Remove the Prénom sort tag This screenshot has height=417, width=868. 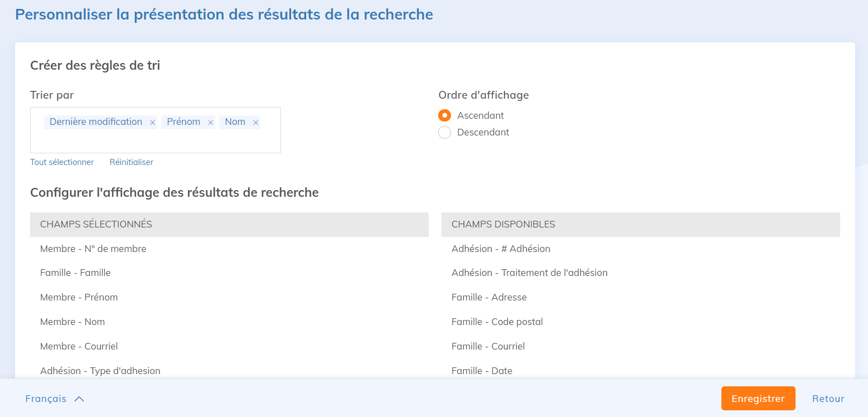[211, 123]
